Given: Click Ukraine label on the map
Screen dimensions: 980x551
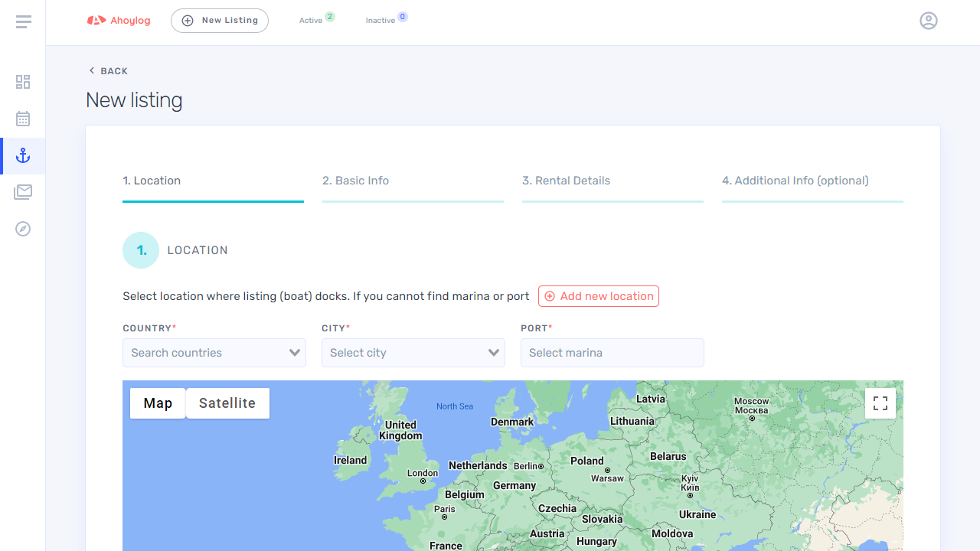Looking at the screenshot, I should click(x=697, y=514).
